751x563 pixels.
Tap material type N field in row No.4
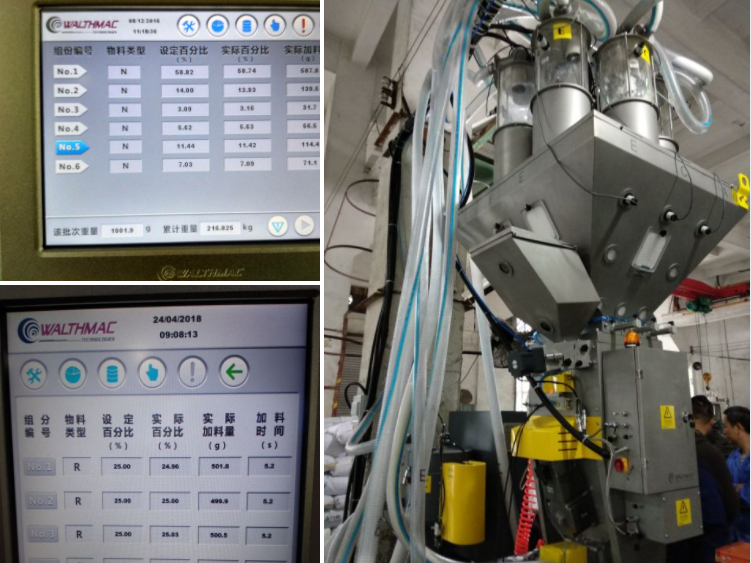(x=125, y=128)
